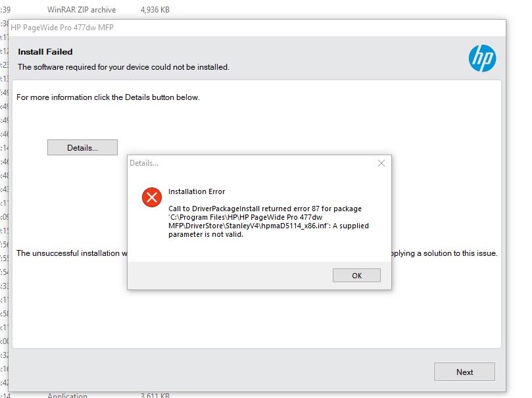532x398 pixels.
Task: Click the Install Failed heading
Action: [45, 52]
